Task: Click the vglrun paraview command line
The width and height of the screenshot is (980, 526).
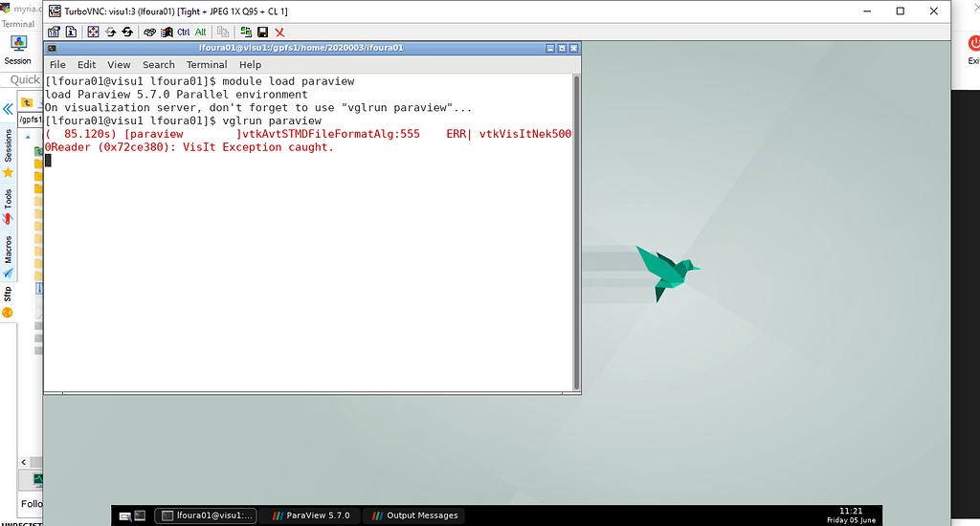Action: click(x=183, y=121)
